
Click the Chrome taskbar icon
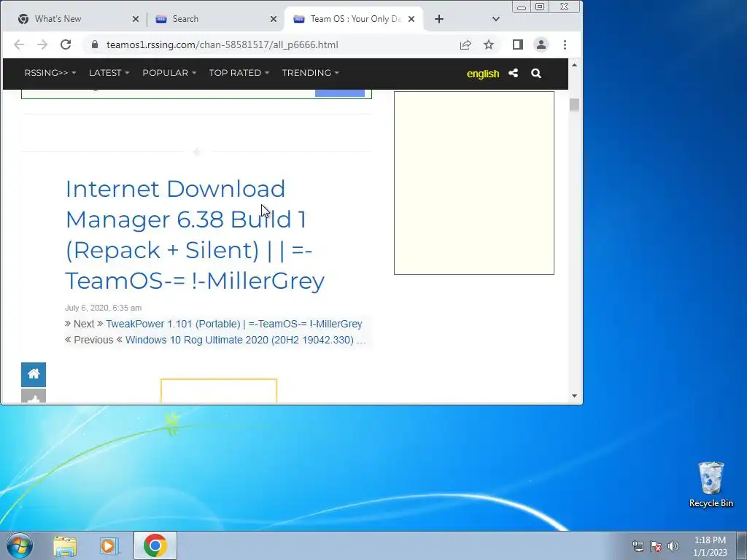pos(155,545)
